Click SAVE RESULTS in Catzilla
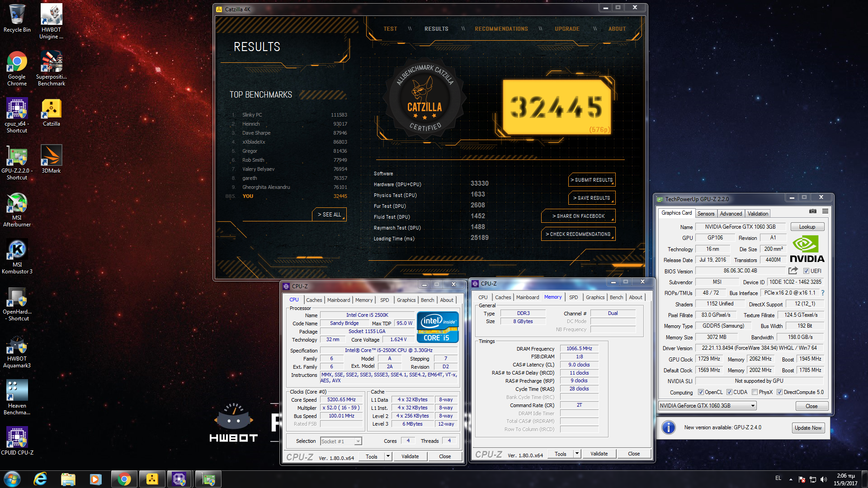 [x=591, y=198]
